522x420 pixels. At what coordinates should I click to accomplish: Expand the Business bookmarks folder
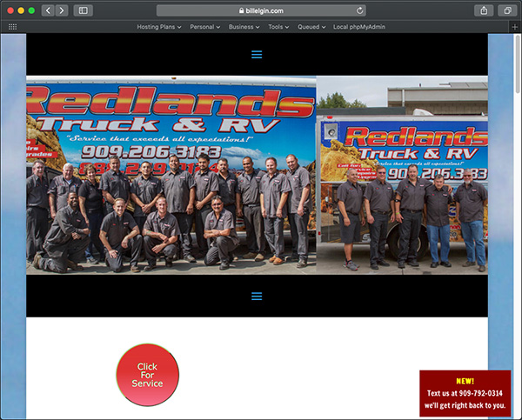[x=244, y=27]
